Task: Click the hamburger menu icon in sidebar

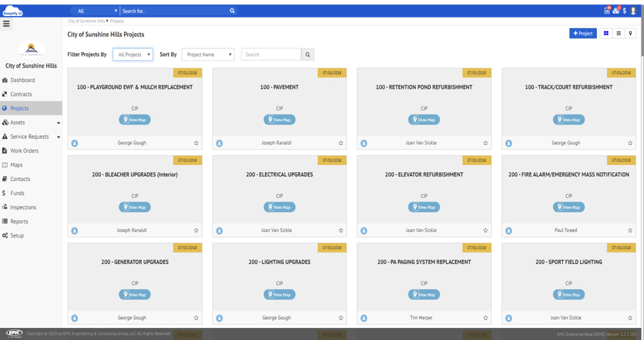Action: point(7,23)
